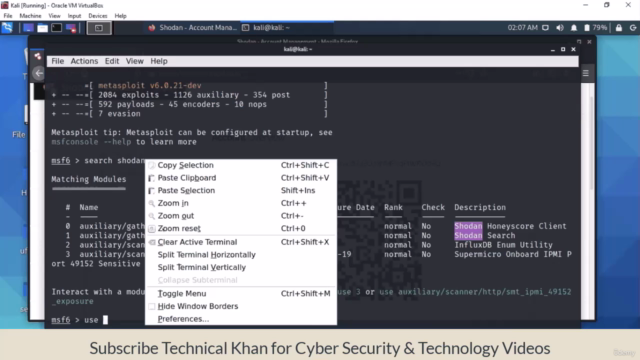Open the VirtualBox File menu

coord(8,16)
